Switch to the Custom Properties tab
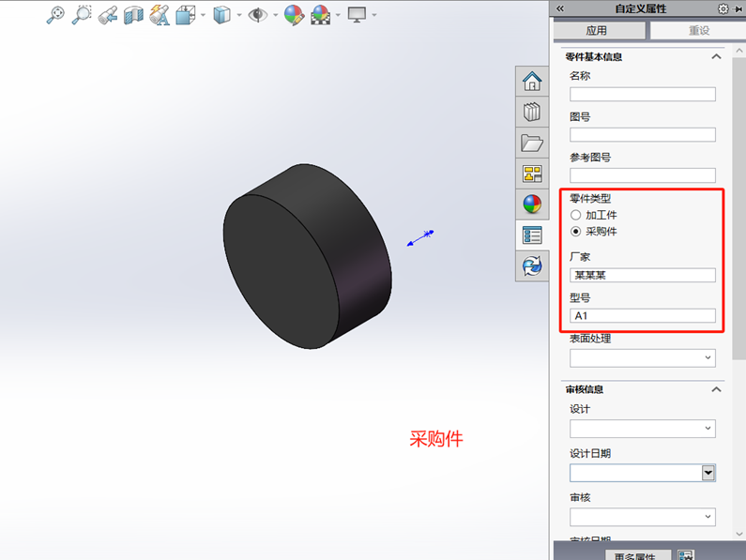The image size is (746, 560). (532, 235)
